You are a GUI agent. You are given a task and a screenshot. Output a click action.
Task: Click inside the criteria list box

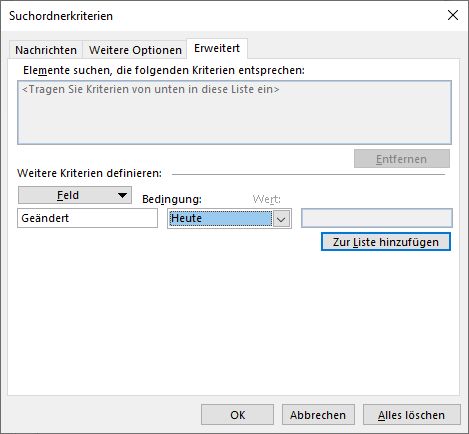pyautogui.click(x=234, y=112)
